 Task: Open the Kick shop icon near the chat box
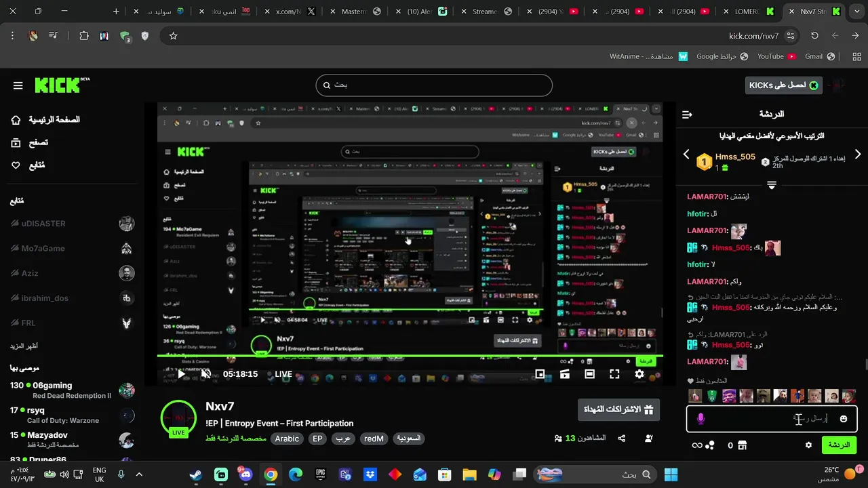pyautogui.click(x=742, y=445)
